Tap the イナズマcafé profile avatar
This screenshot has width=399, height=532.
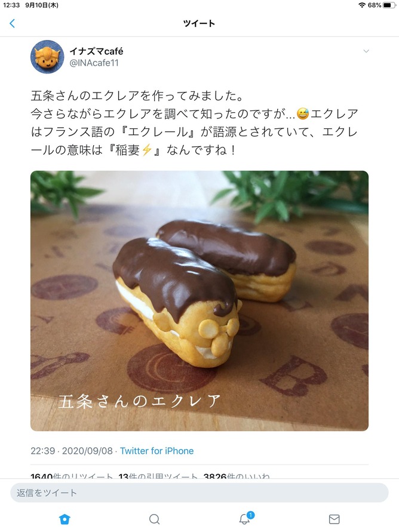coord(48,57)
